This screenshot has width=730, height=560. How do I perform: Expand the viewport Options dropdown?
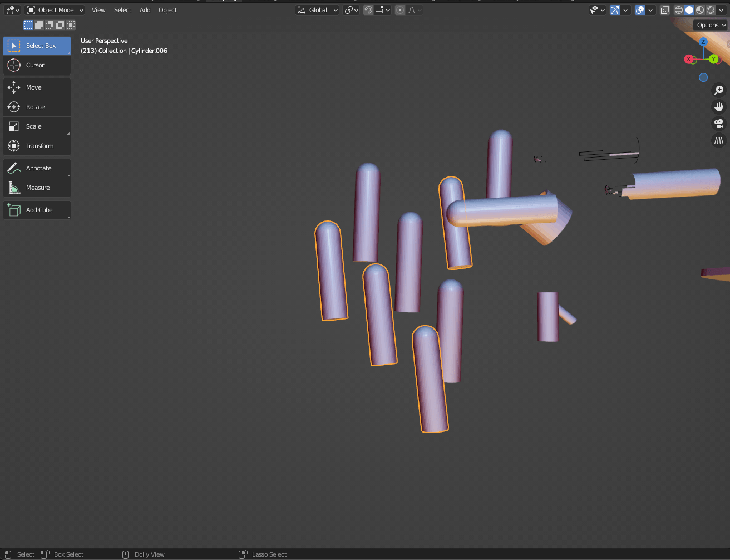(709, 24)
